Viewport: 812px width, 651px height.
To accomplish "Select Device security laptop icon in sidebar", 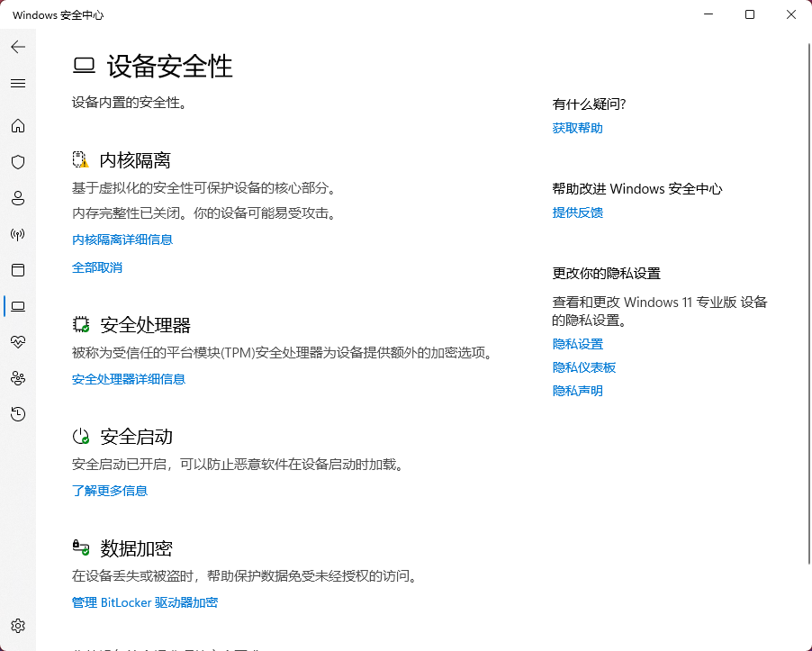I will coord(18,307).
